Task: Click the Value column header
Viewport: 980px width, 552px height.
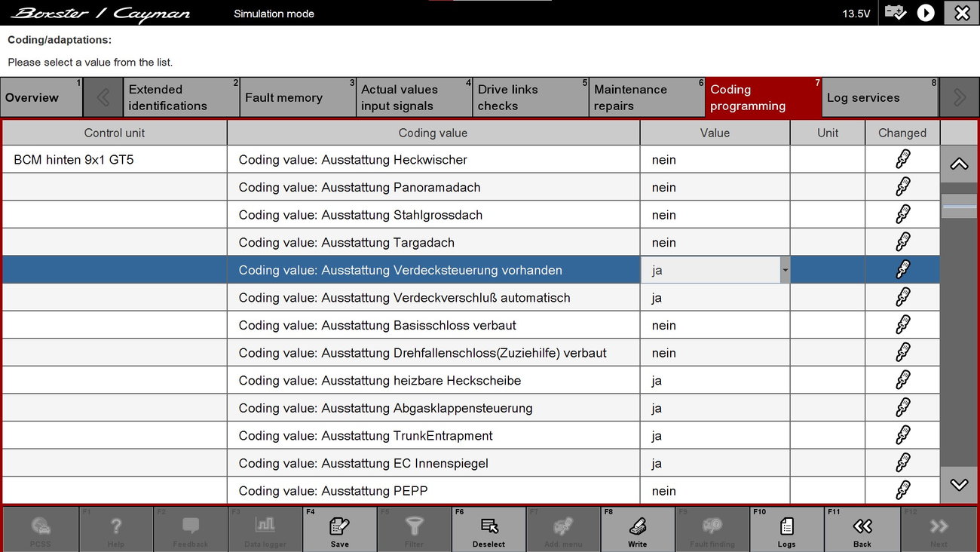Action: [x=714, y=133]
